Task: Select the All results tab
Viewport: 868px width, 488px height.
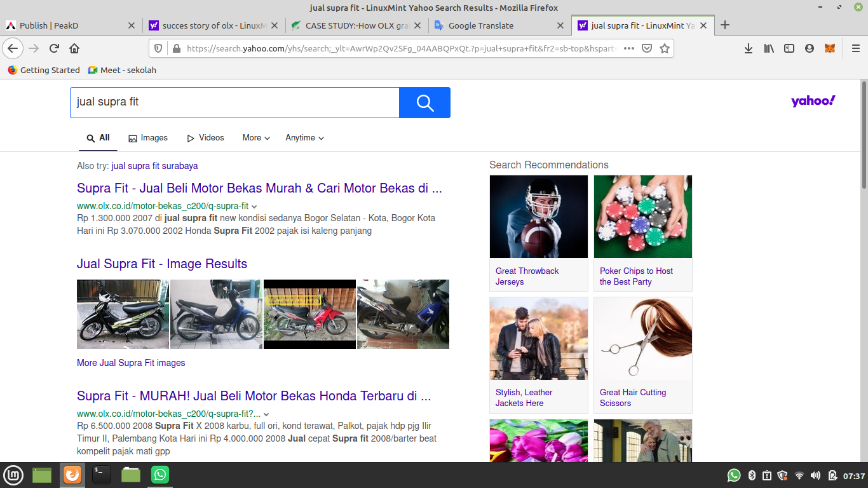Action: [98, 138]
